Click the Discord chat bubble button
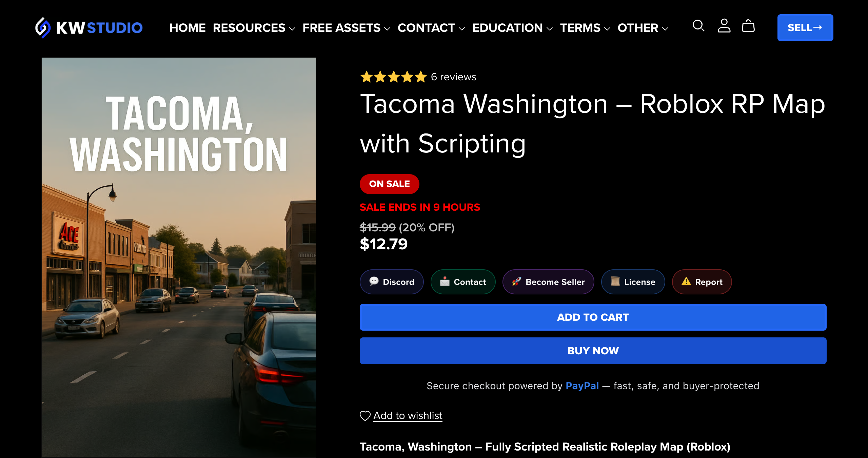This screenshot has width=868, height=458. [x=392, y=282]
